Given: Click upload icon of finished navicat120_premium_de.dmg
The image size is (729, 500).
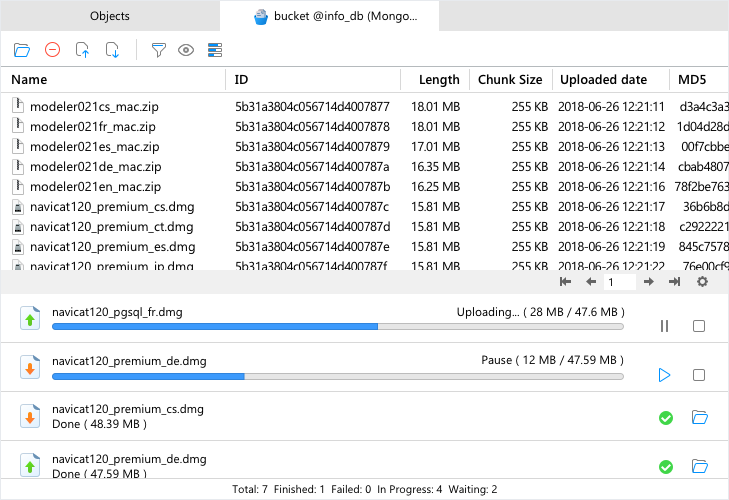Looking at the screenshot, I should [x=30, y=465].
